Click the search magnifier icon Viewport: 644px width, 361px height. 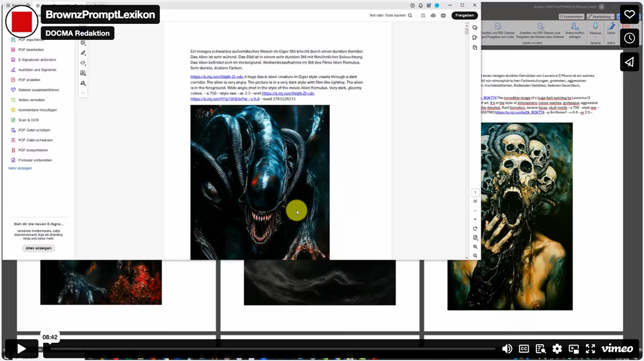tap(410, 15)
